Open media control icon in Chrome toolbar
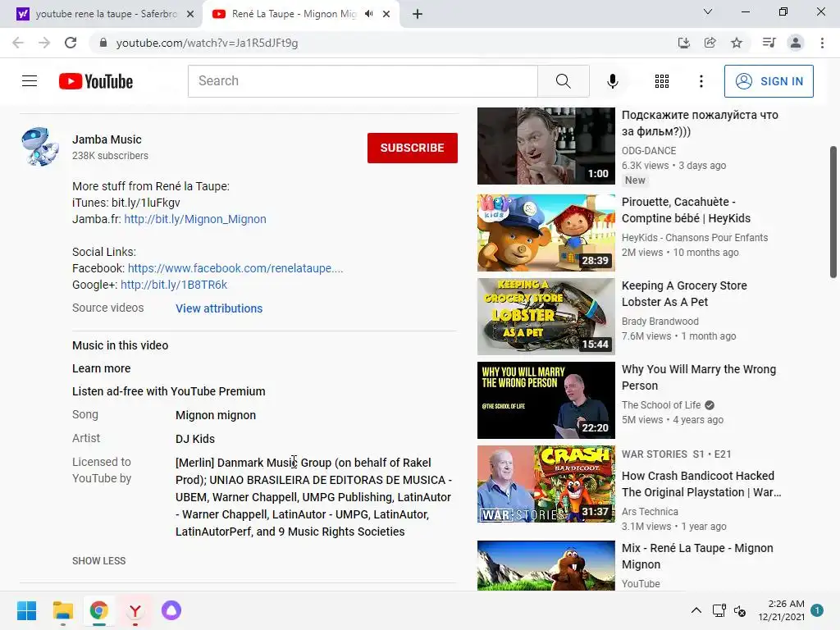Image resolution: width=840 pixels, height=630 pixels. 769,43
